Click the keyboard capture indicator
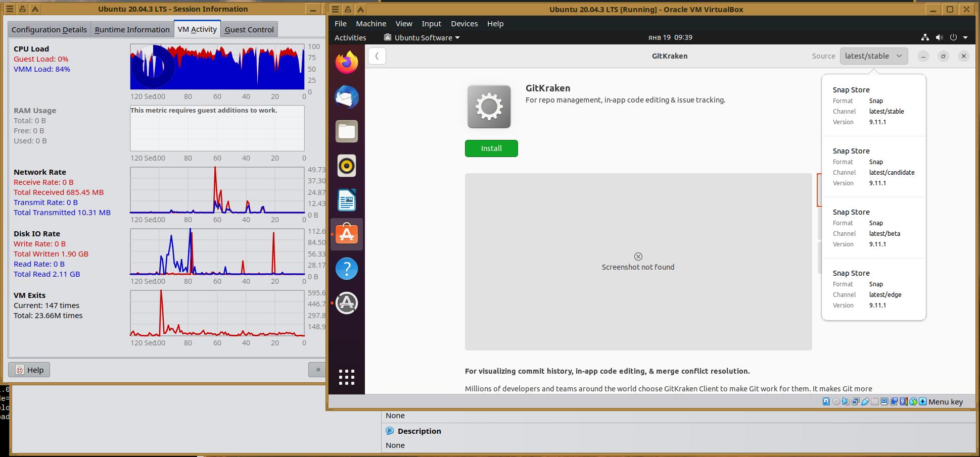Image resolution: width=980 pixels, height=457 pixels. 922,401
